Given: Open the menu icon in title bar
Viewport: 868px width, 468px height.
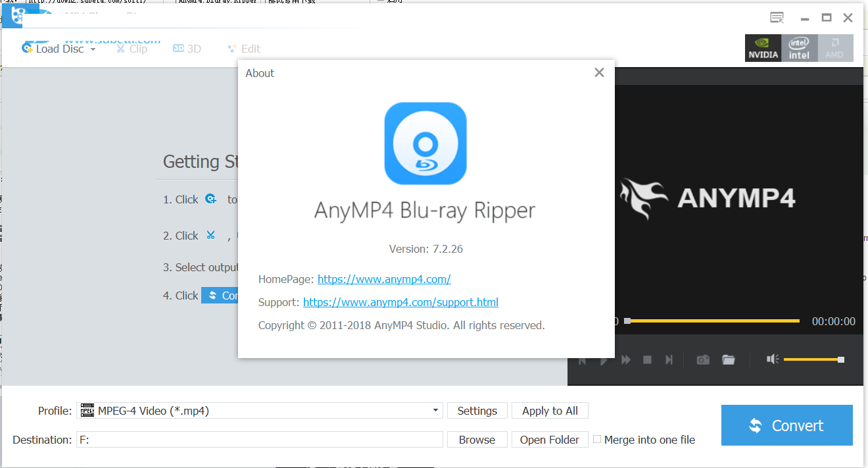Looking at the screenshot, I should click(777, 18).
